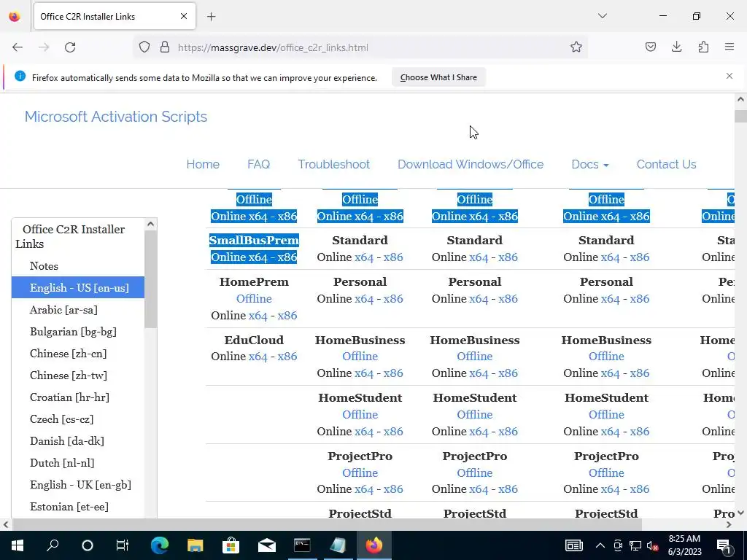Open Microsoft Store from taskbar

click(x=231, y=545)
